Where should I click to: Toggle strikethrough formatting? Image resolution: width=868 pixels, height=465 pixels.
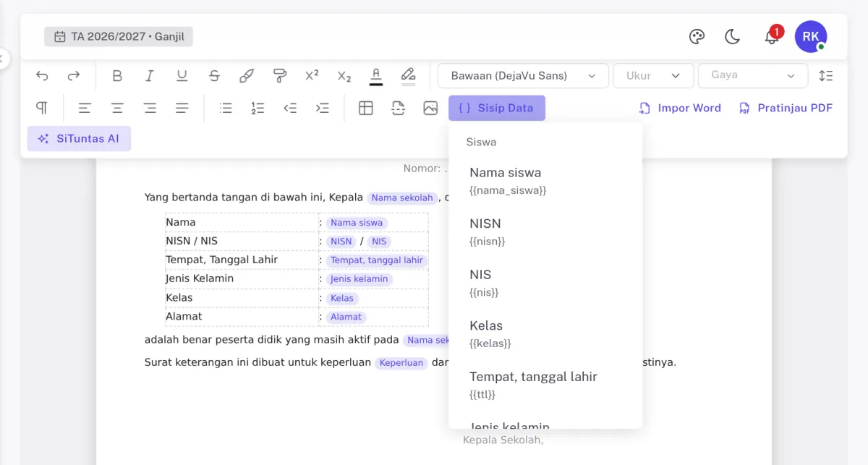pyautogui.click(x=214, y=76)
